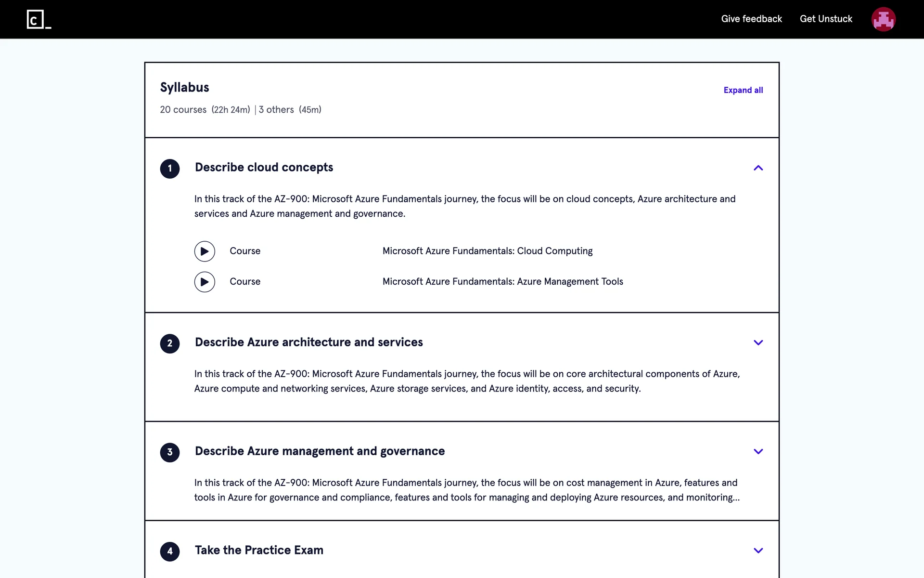The image size is (924, 578).
Task: Click the number 4 section badge
Action: (x=170, y=552)
